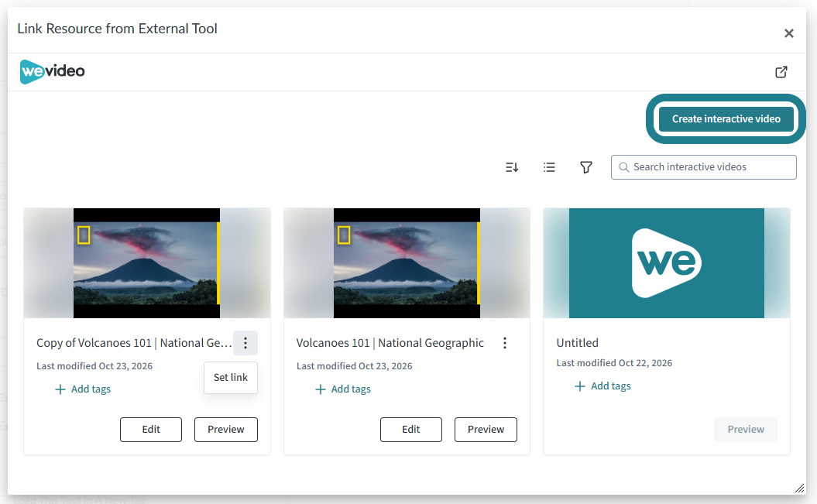Click Preview on the Untitled card
817x504 pixels.
pos(746,430)
